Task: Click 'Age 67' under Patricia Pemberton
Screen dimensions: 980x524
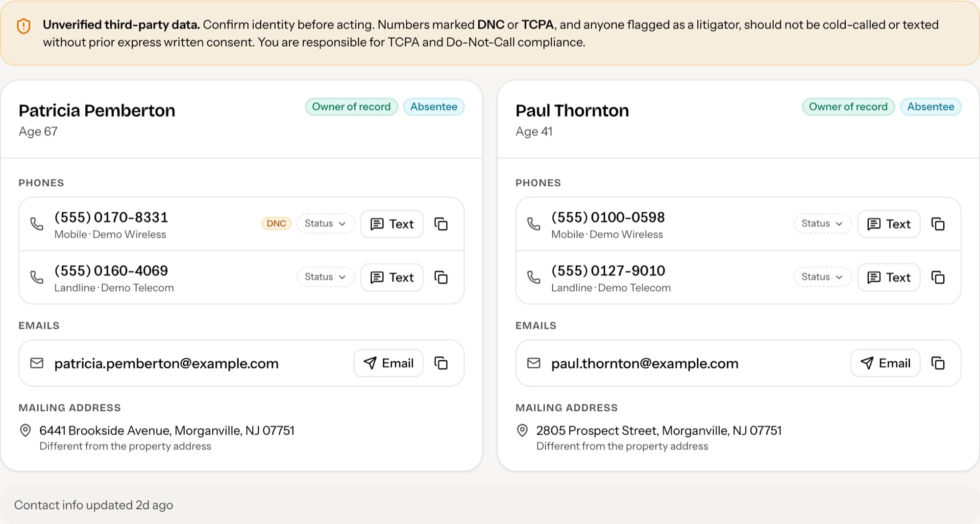Action: coord(38,131)
